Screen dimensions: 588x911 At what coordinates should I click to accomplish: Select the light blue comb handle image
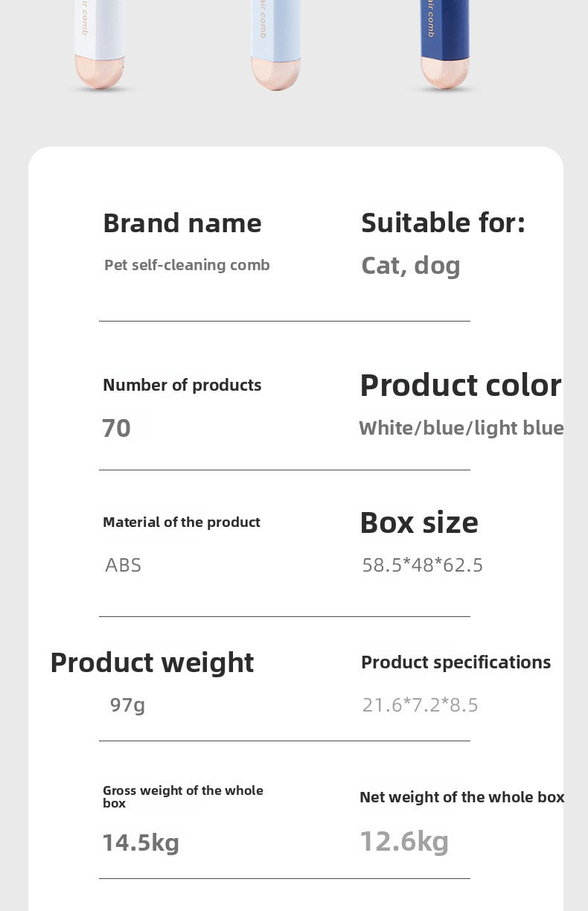[x=275, y=45]
